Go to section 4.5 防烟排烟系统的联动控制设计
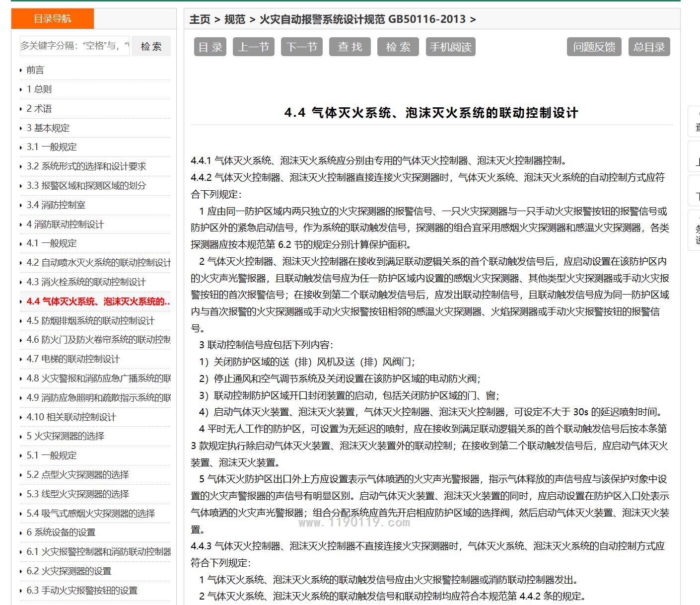Screen dimensions: 700x605 (x=90, y=321)
